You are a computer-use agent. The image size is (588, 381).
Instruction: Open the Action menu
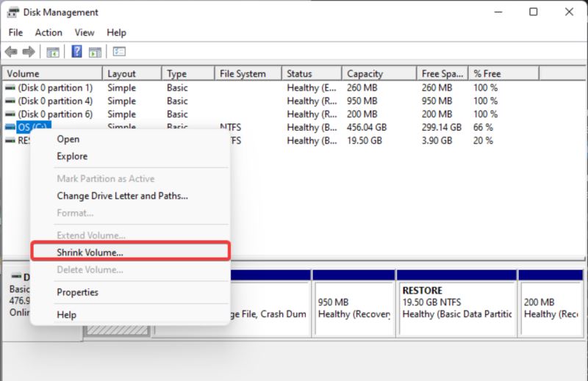tap(49, 32)
